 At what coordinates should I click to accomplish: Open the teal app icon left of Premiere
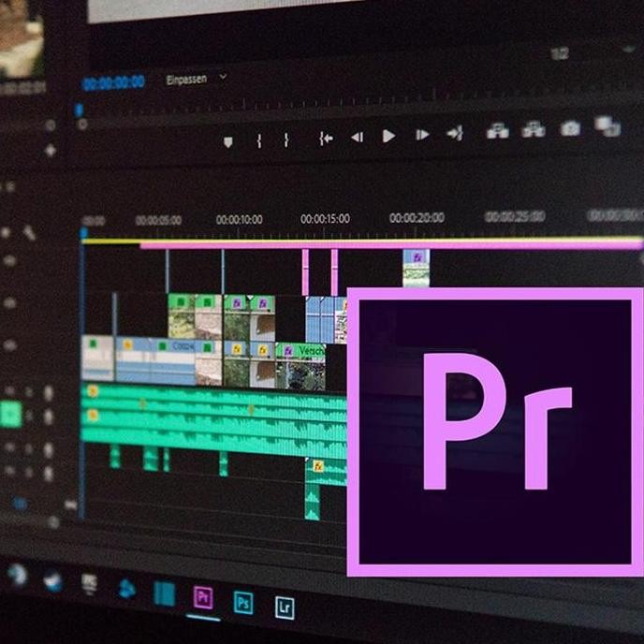point(165,593)
